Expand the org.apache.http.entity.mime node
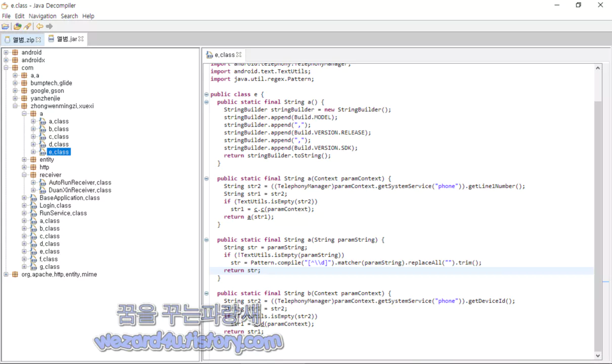 click(x=6, y=275)
